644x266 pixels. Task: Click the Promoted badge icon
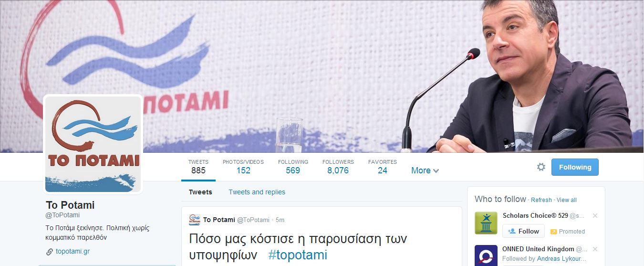553,232
